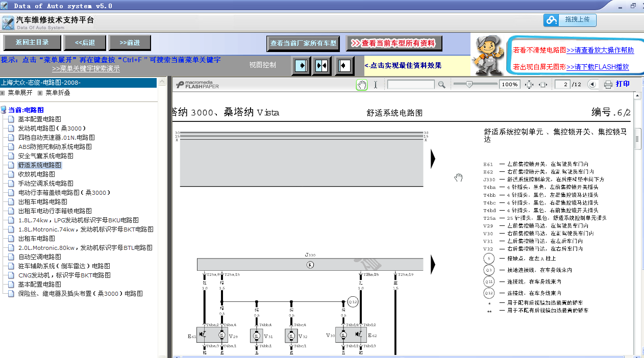Image resolution: width=644 pixels, height=358 pixels.
Task: Adjust the zoom slider handle
Action: [x=469, y=84]
